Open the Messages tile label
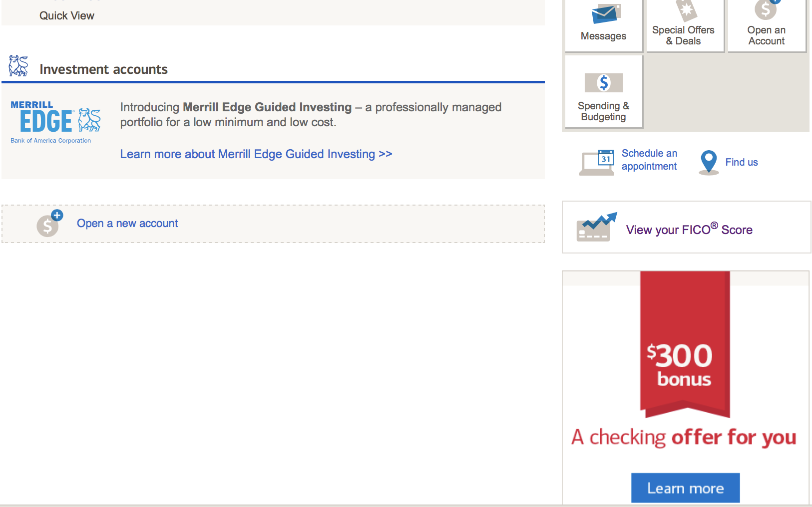This screenshot has width=812, height=507. tap(603, 36)
